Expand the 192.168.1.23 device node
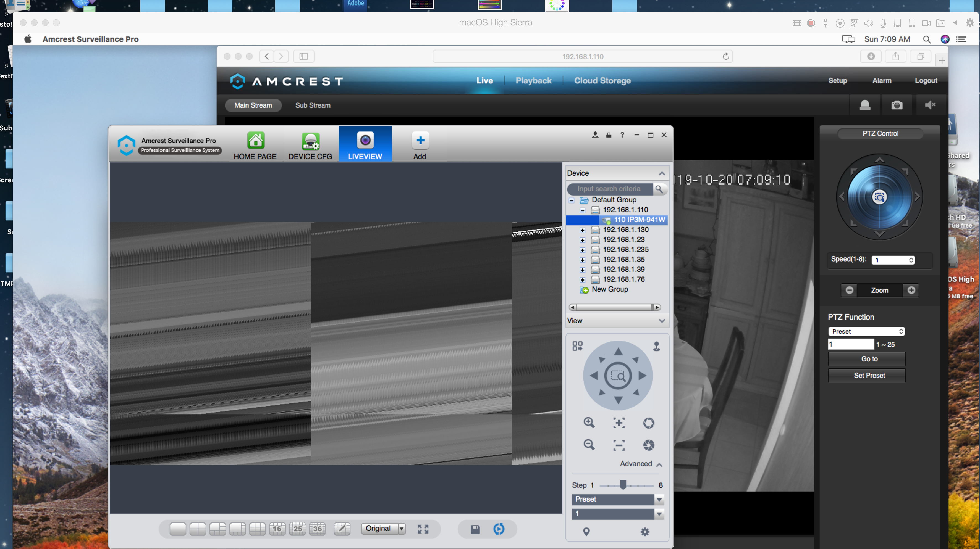The width and height of the screenshot is (980, 549). click(583, 240)
